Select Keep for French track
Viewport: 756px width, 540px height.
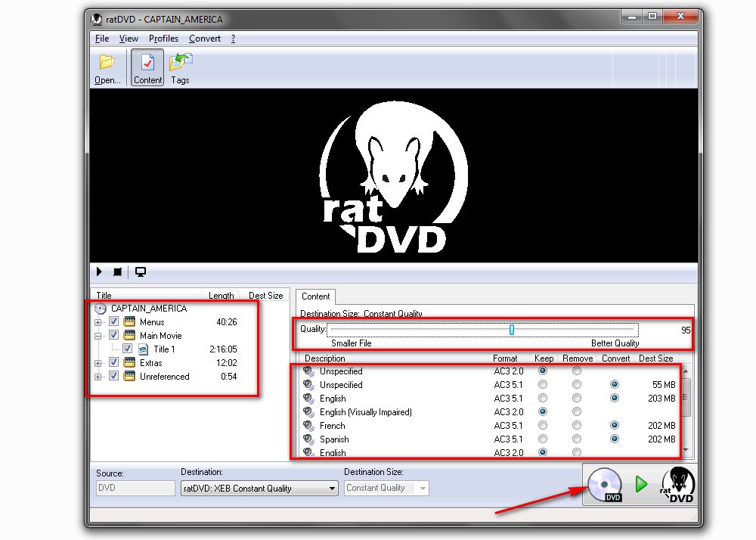(543, 425)
